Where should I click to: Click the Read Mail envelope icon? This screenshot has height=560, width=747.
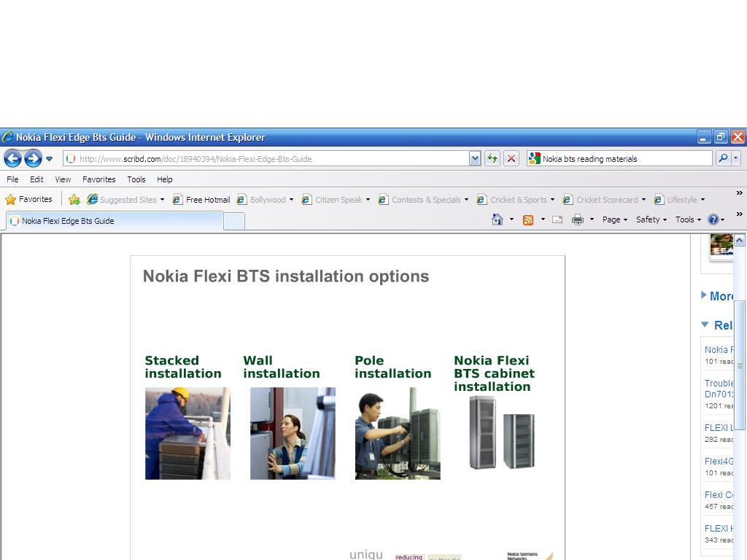pos(557,219)
